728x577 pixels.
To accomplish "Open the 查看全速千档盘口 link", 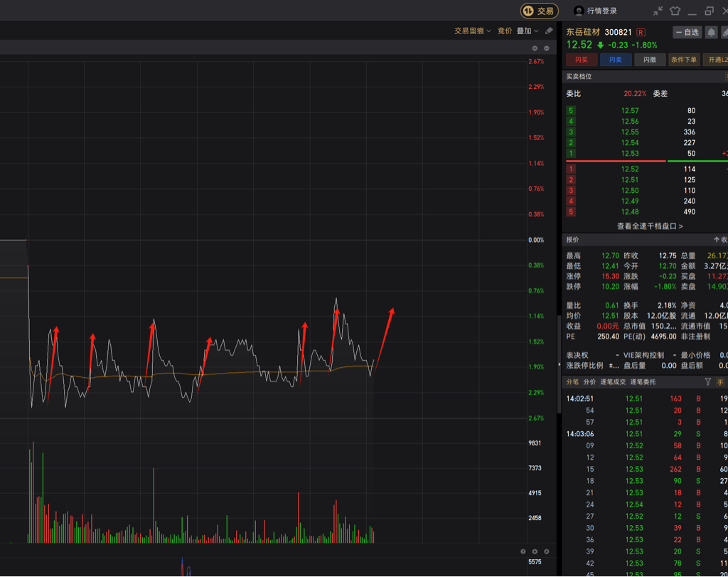I will pos(650,226).
